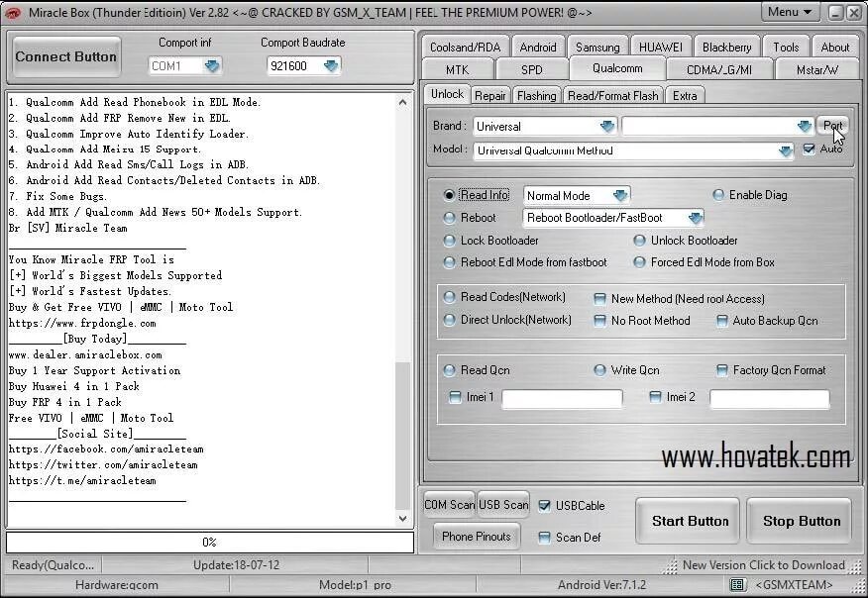Viewport: 868px width, 598px height.
Task: Open the Model Universal Qualcomm Method dropdown
Action: (785, 150)
